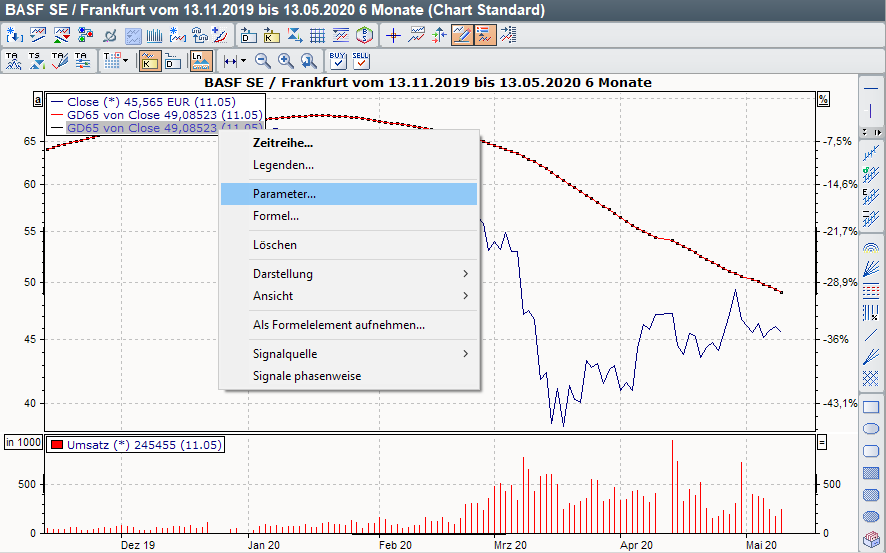Toggle the chart grid icon
Viewport: 886px width, 553px height.
coord(317,36)
